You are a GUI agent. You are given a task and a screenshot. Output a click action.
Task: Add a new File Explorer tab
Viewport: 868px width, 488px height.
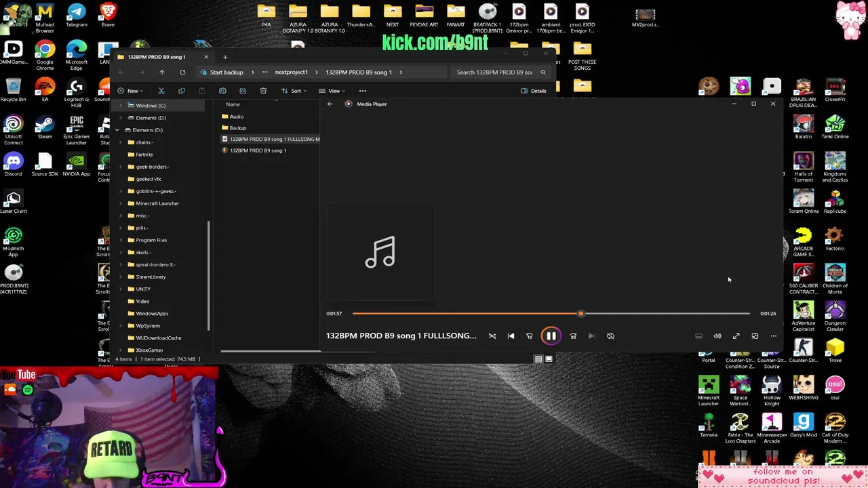point(225,57)
